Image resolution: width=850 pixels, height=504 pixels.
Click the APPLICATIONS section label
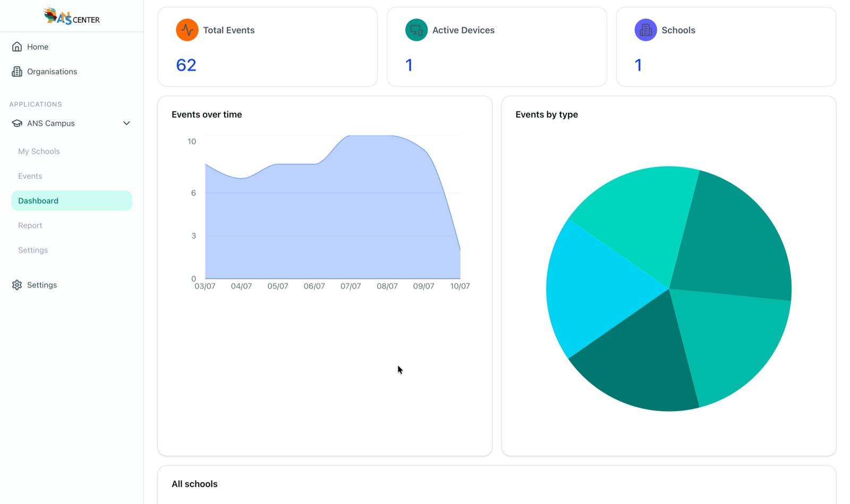coord(36,105)
